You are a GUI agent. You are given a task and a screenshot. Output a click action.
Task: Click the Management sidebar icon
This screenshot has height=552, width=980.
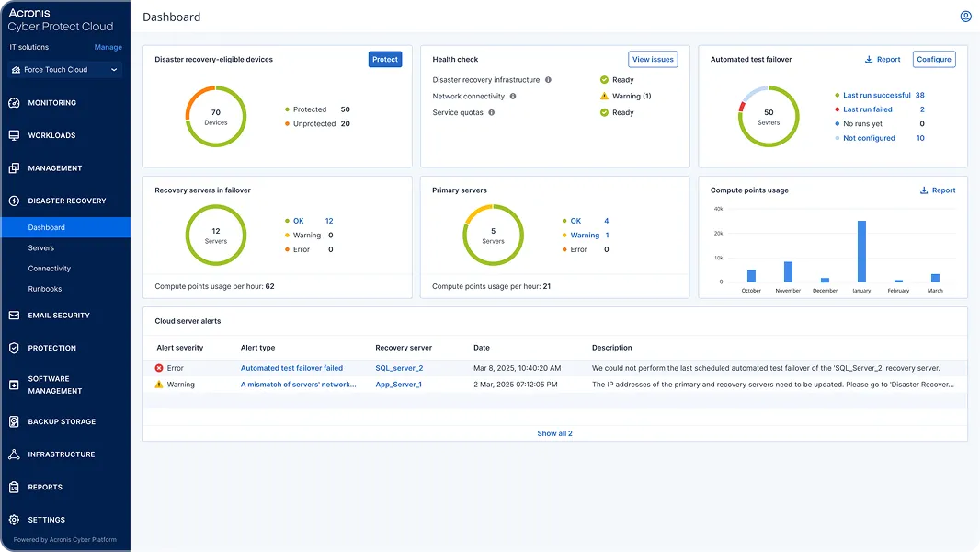coord(13,167)
